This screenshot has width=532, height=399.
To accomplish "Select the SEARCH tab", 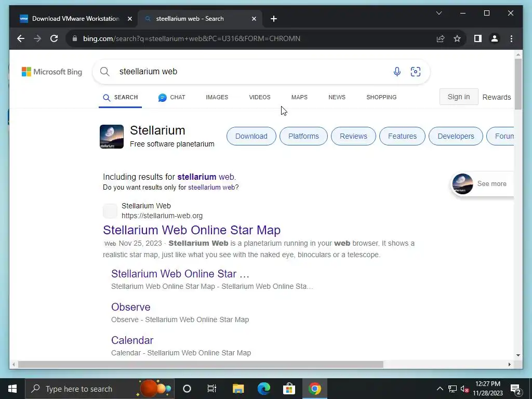I will pos(121,97).
